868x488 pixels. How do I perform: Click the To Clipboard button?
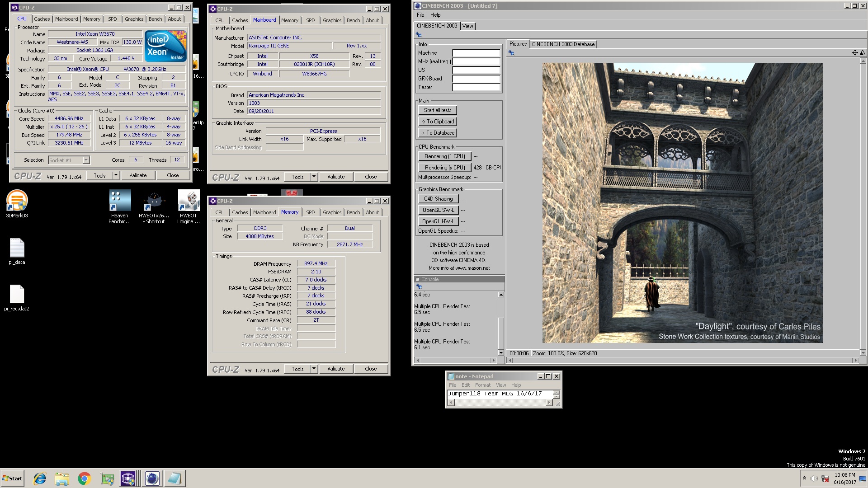pyautogui.click(x=438, y=122)
